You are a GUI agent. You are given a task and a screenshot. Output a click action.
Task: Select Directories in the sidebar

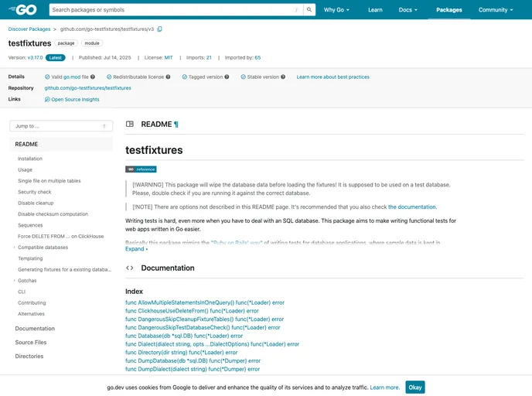pyautogui.click(x=29, y=357)
